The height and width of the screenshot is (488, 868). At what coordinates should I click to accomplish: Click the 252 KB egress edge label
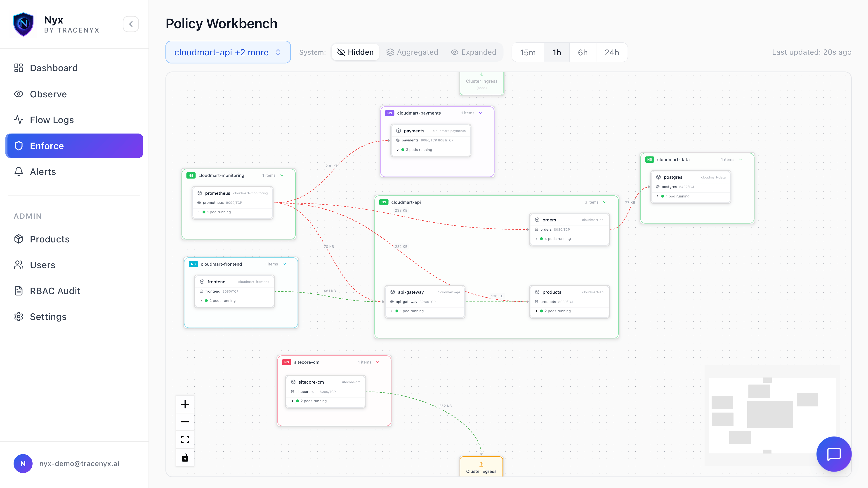tap(445, 406)
